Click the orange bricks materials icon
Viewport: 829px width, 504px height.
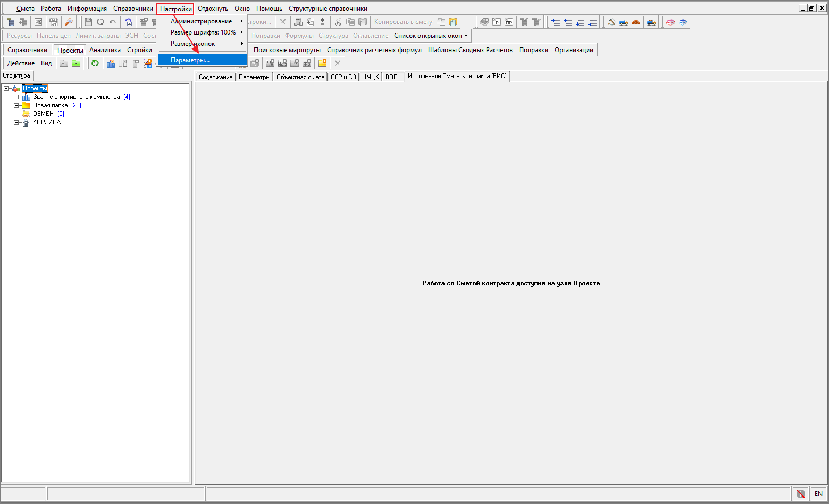636,22
